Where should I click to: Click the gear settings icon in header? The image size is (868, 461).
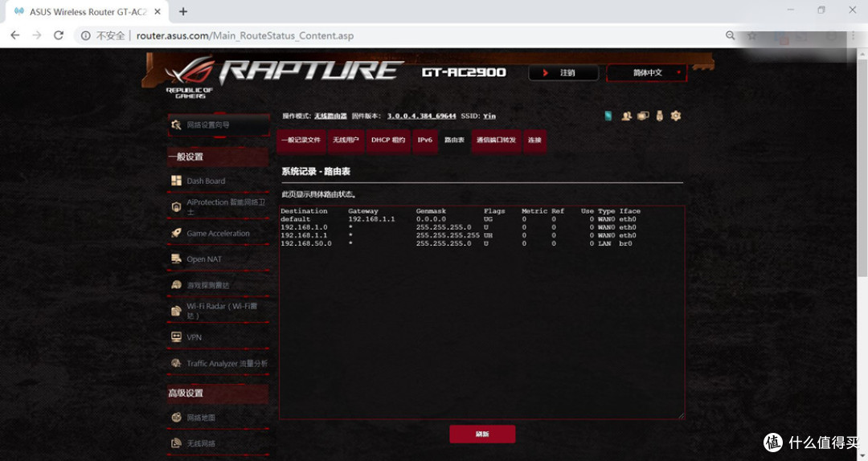[675, 116]
